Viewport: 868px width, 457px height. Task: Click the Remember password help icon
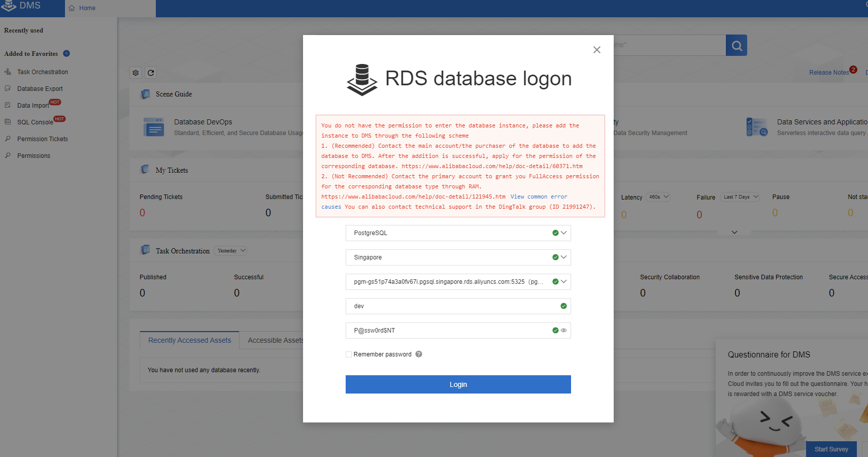(x=419, y=354)
